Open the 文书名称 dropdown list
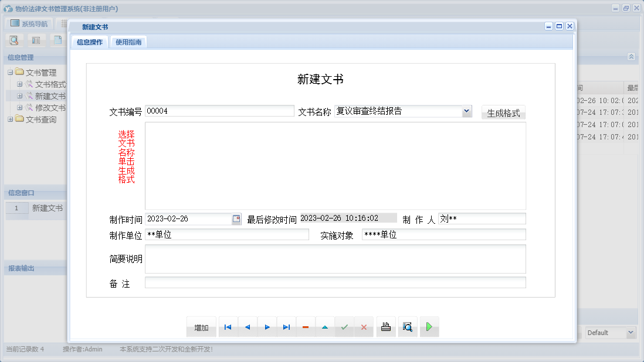 (x=467, y=111)
